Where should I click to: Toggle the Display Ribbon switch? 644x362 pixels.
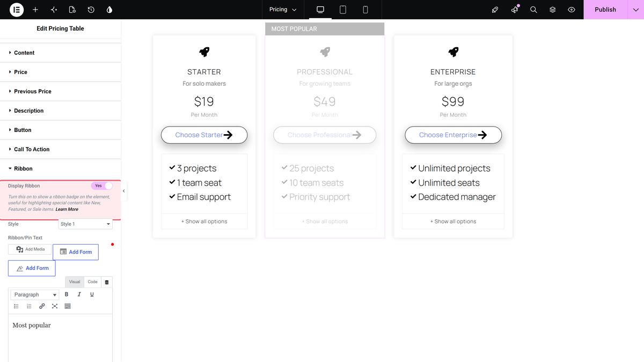click(x=101, y=186)
